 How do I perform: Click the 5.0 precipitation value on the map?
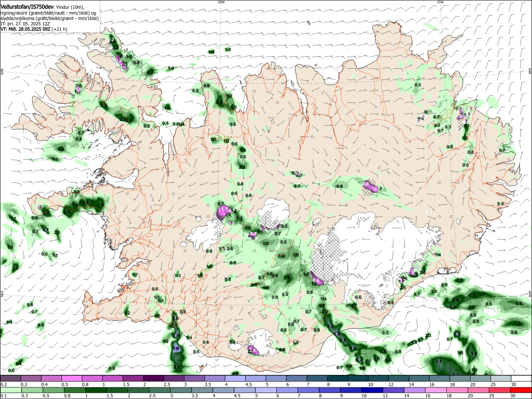tap(175, 319)
